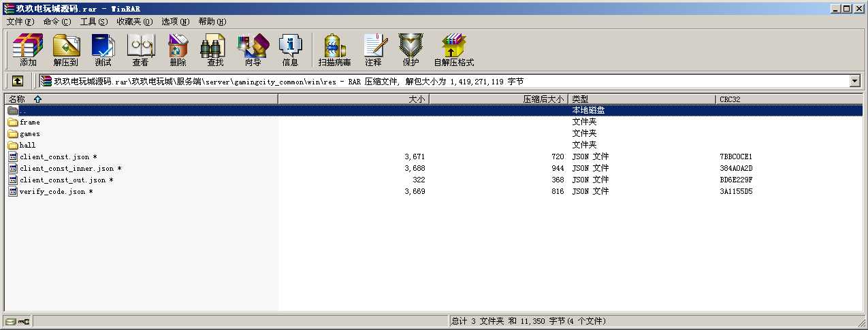Click size value 3,669
The width and height of the screenshot is (868, 330).
click(415, 192)
